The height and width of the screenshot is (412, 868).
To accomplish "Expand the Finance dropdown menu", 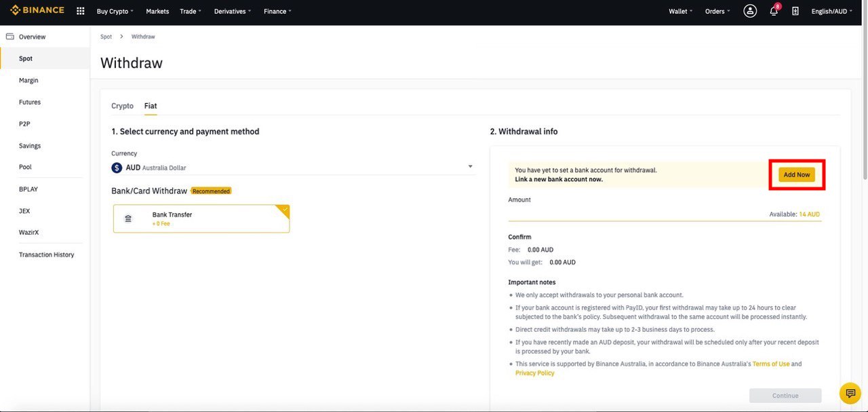I will [277, 12].
